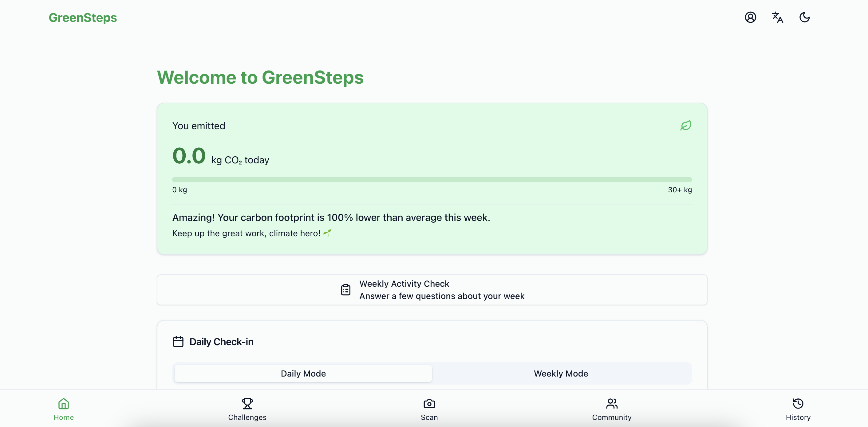Click the leaf icon in emissions card
This screenshot has width=868, height=427.
tap(686, 126)
